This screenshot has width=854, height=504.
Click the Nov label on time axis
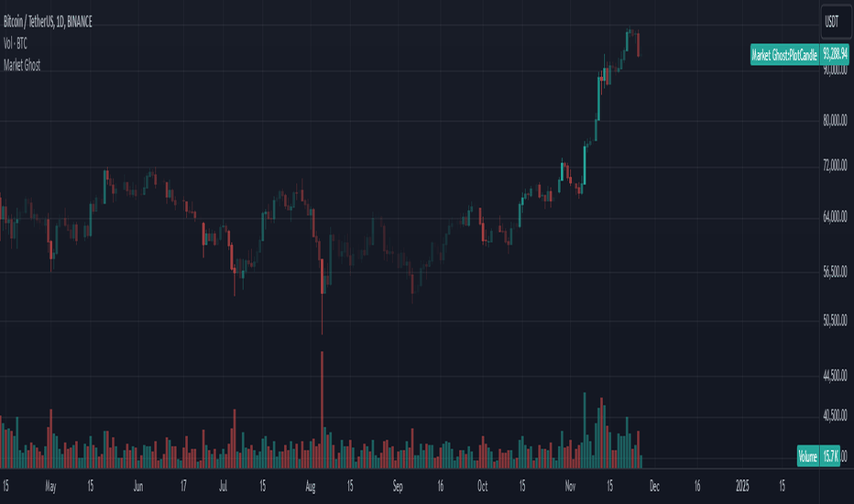(570, 486)
